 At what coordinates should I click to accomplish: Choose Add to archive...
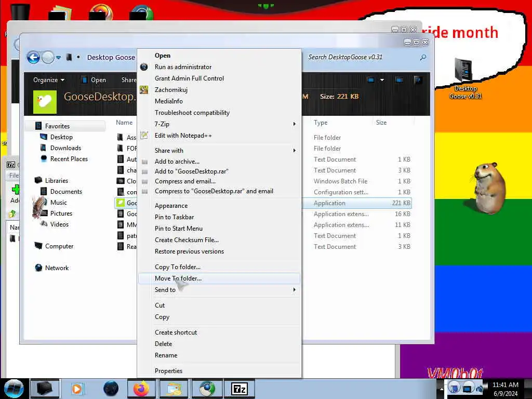(x=219, y=162)
